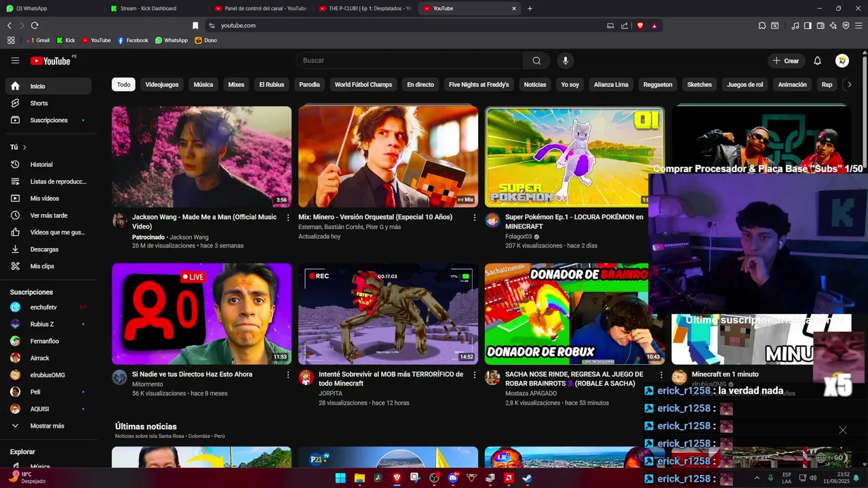868x488 pixels.
Task: Select the Música filter chip
Action: pyautogui.click(x=203, y=85)
